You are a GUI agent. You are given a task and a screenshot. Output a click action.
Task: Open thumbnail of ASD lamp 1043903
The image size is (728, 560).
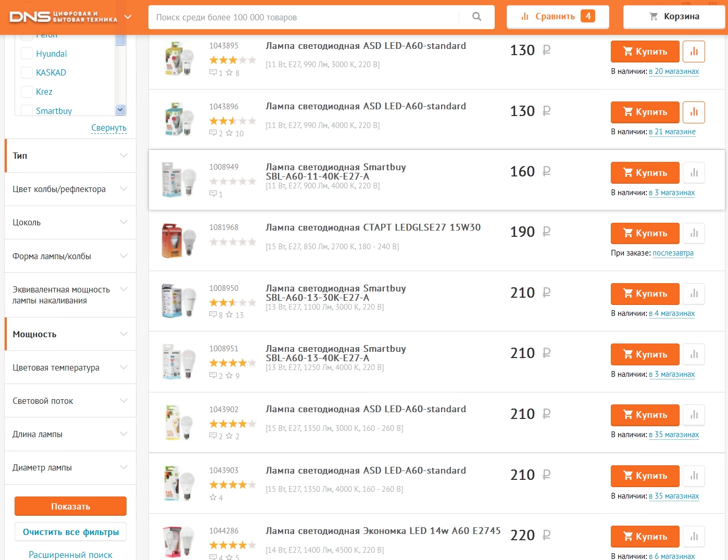click(179, 483)
